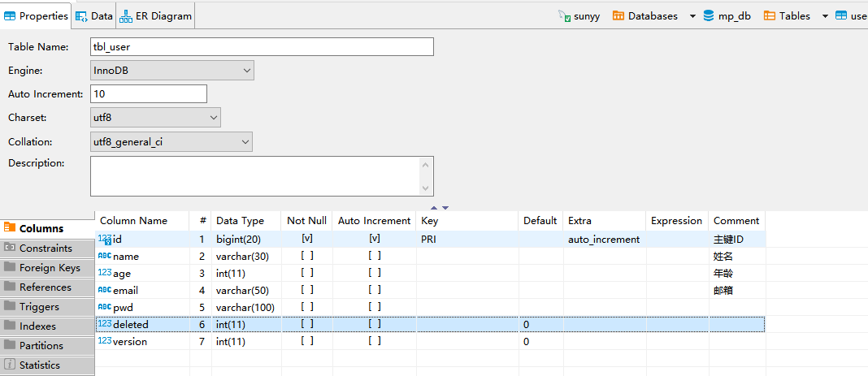Toggle Not Null checkbox for version column
This screenshot has height=376, width=868.
pos(307,341)
